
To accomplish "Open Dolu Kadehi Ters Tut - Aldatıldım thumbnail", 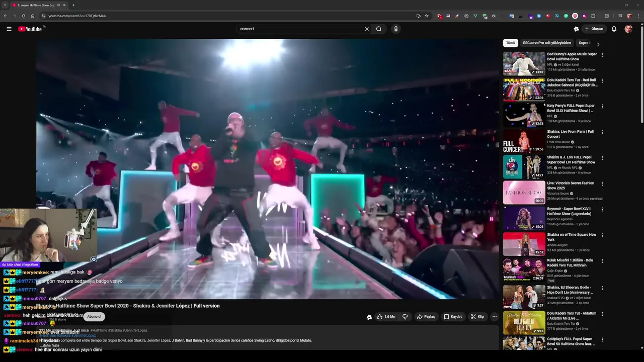I will click(524, 323).
